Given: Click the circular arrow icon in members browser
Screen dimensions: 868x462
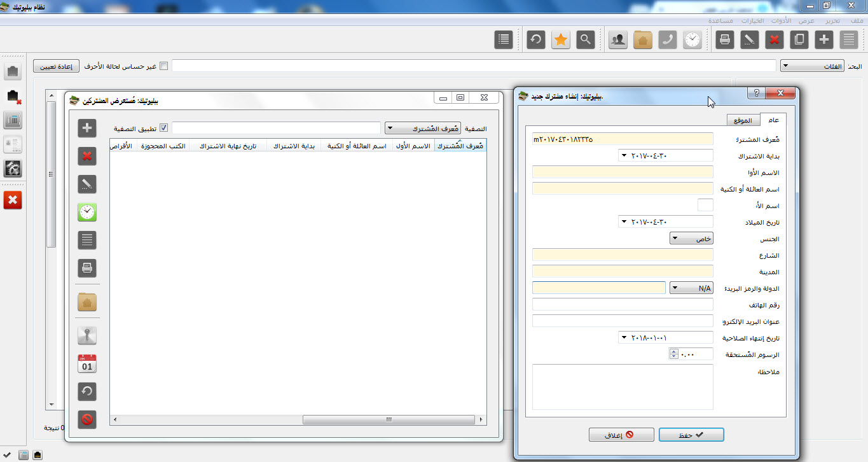Looking at the screenshot, I should pyautogui.click(x=87, y=391).
